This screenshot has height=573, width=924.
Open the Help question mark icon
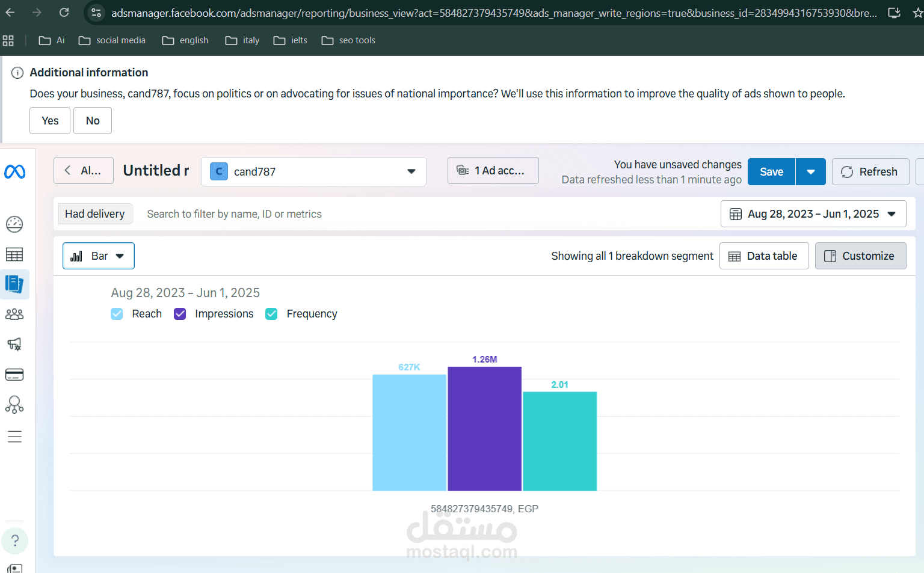(15, 541)
